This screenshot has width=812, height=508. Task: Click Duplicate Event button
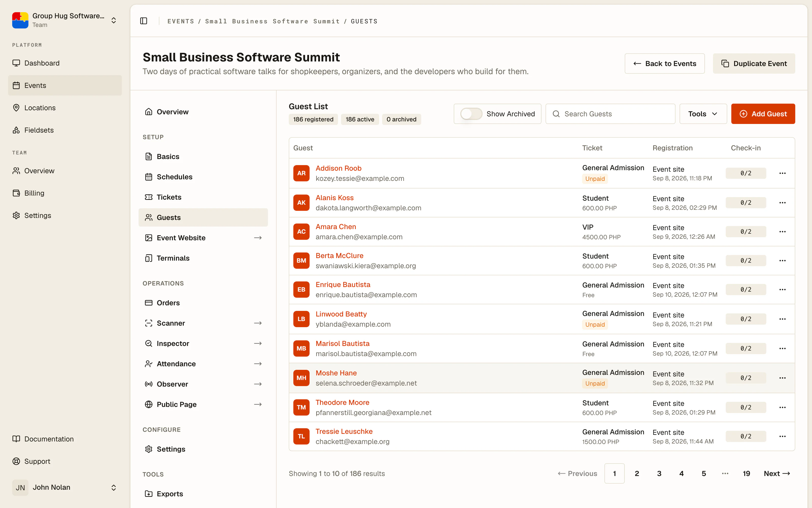[754, 63]
